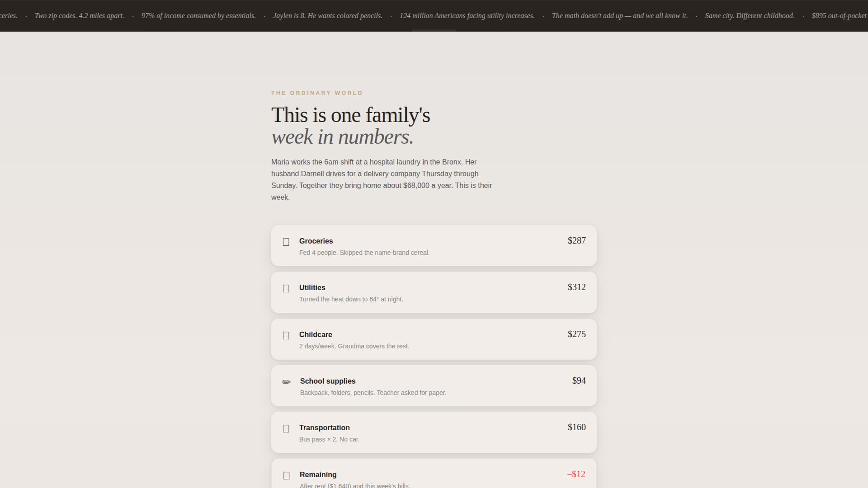
Task: Click '97% of income consumed by essentials.' text
Action: pos(199,15)
